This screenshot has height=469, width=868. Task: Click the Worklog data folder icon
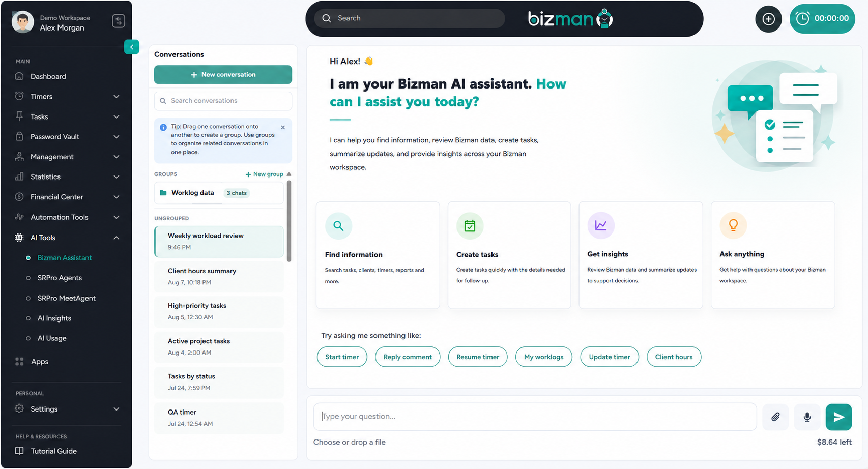click(x=163, y=193)
